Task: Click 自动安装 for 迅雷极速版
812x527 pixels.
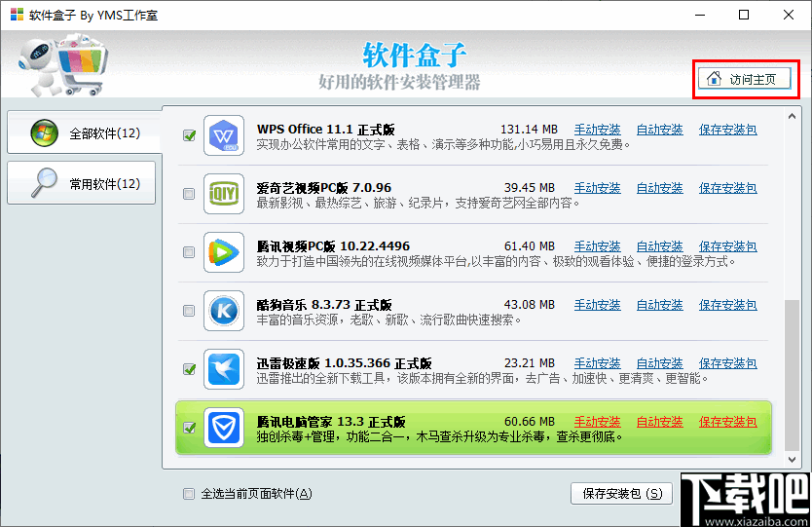Action: coord(660,363)
